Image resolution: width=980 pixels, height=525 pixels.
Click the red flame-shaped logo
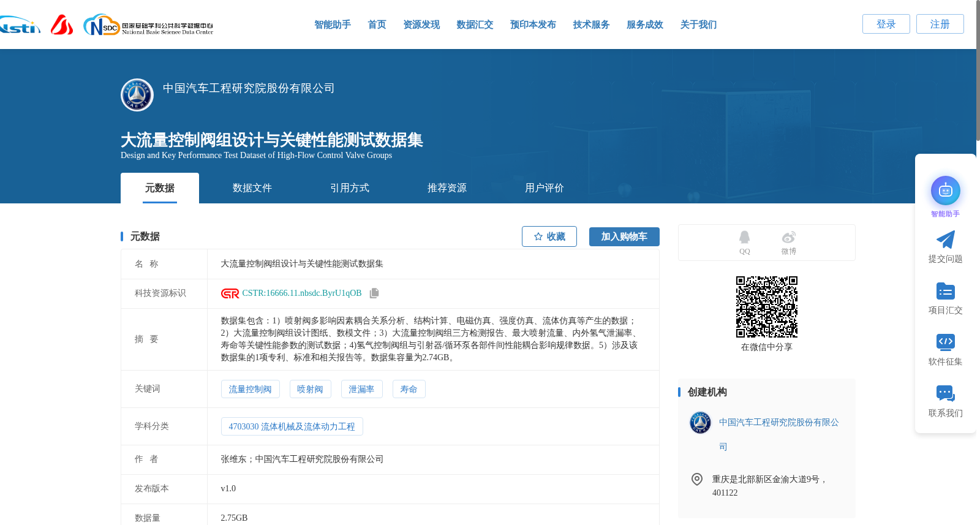click(62, 25)
